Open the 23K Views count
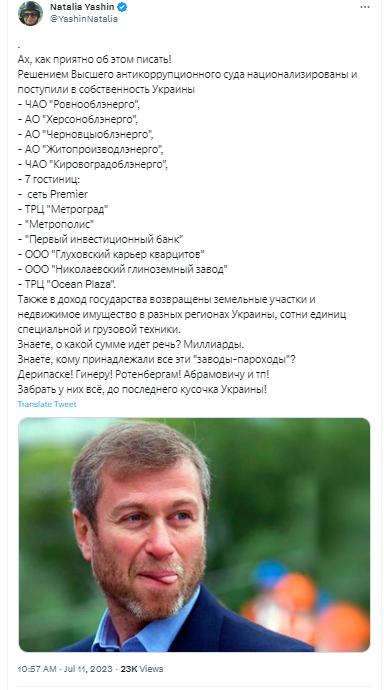 tap(141, 669)
